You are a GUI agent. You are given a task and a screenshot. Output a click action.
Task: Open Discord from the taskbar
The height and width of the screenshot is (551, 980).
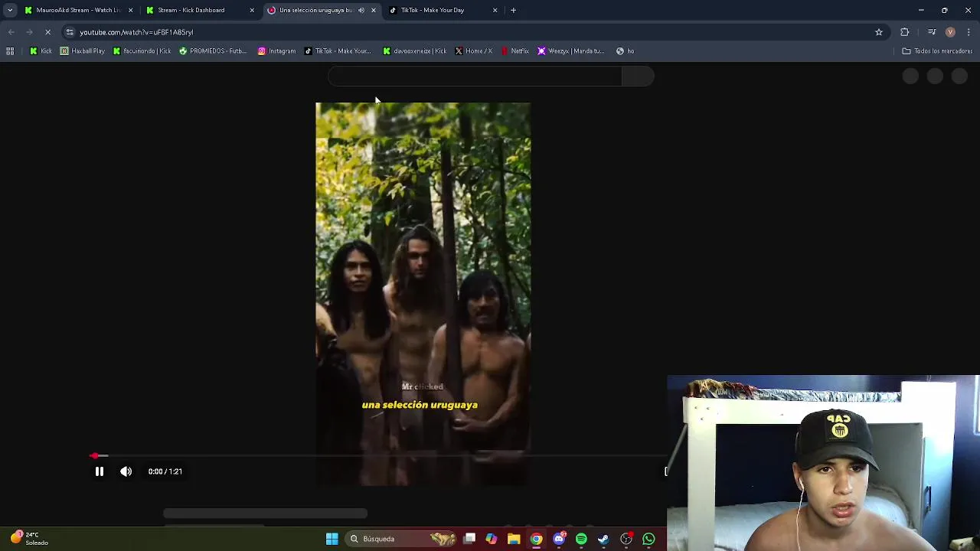coord(559,539)
